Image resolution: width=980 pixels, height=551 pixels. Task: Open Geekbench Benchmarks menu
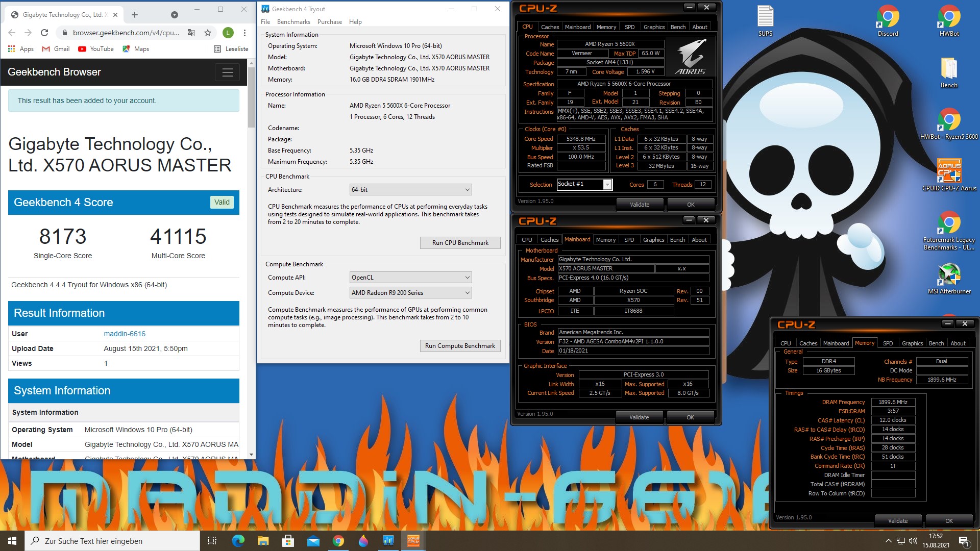click(293, 22)
